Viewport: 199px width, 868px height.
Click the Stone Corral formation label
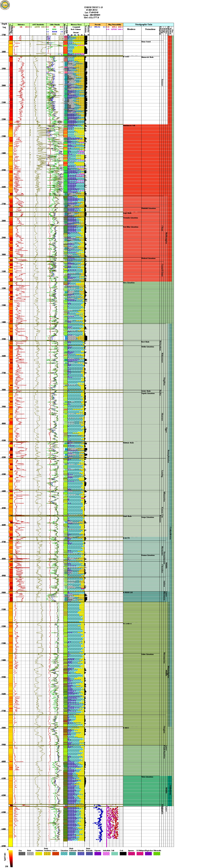click(x=146, y=42)
